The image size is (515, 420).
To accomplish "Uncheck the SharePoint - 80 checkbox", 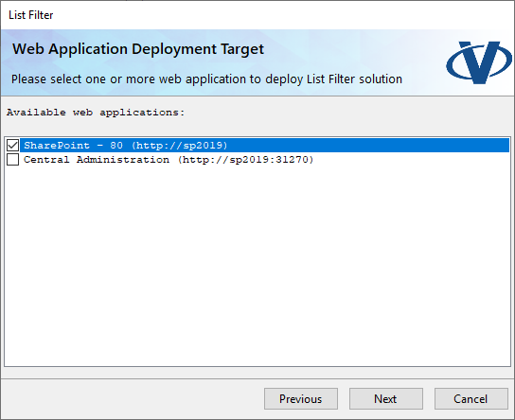I will click(12, 145).
